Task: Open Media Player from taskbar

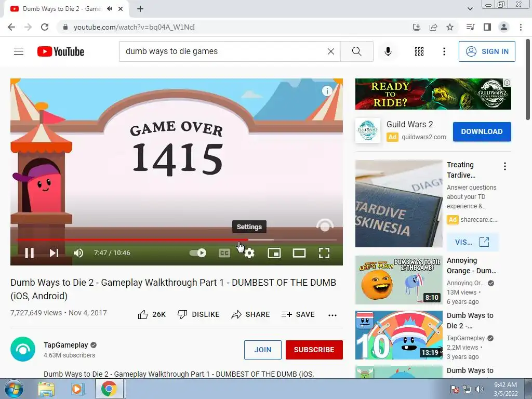Action: [x=77, y=389]
